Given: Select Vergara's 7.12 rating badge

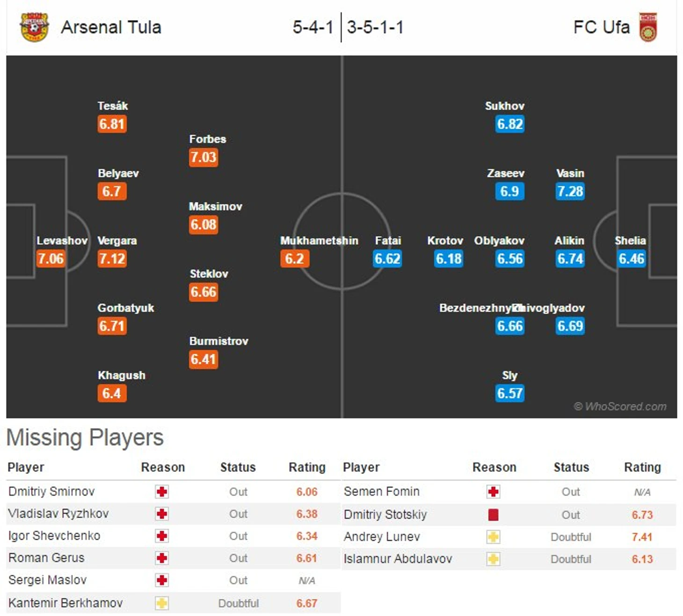Looking at the screenshot, I should coord(112,259).
